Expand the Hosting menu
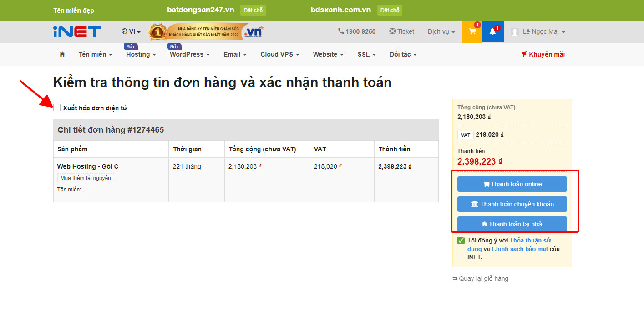Viewport: 644px width, 324px height. [x=141, y=54]
